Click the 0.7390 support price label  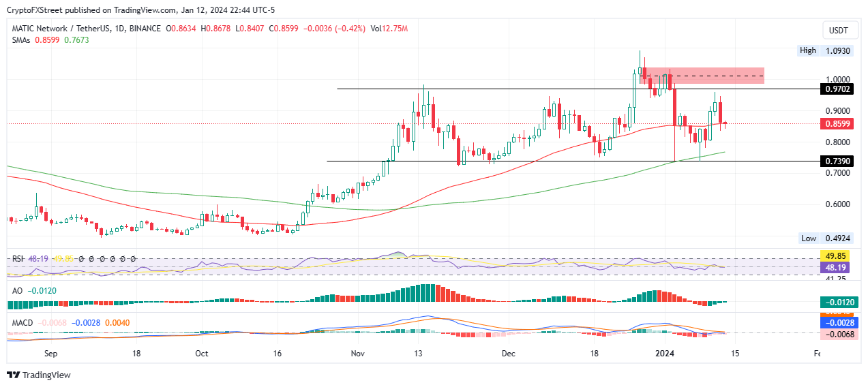(837, 161)
